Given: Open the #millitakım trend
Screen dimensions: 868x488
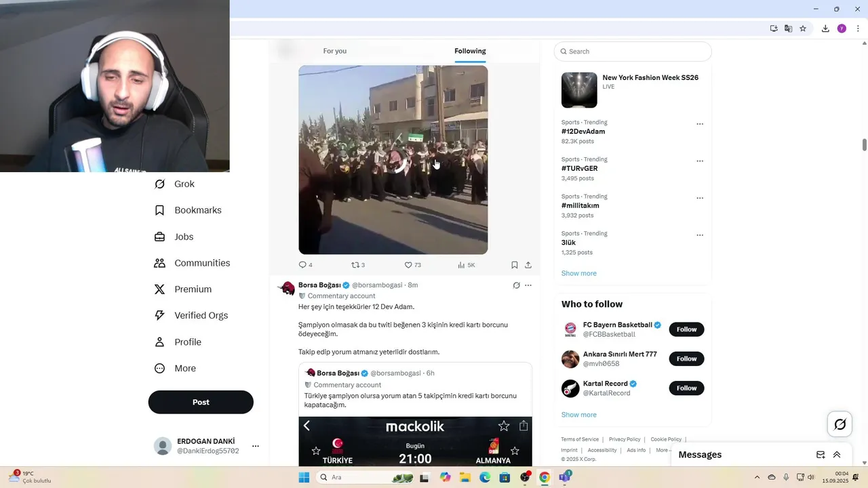Looking at the screenshot, I should point(580,205).
